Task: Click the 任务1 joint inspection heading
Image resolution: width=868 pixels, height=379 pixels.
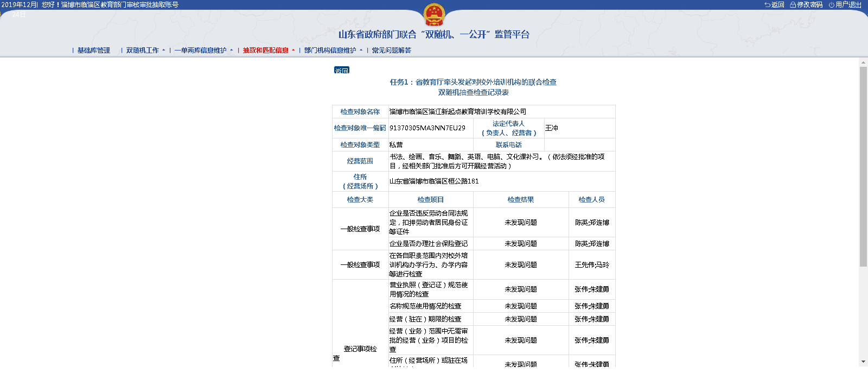Action: point(473,83)
